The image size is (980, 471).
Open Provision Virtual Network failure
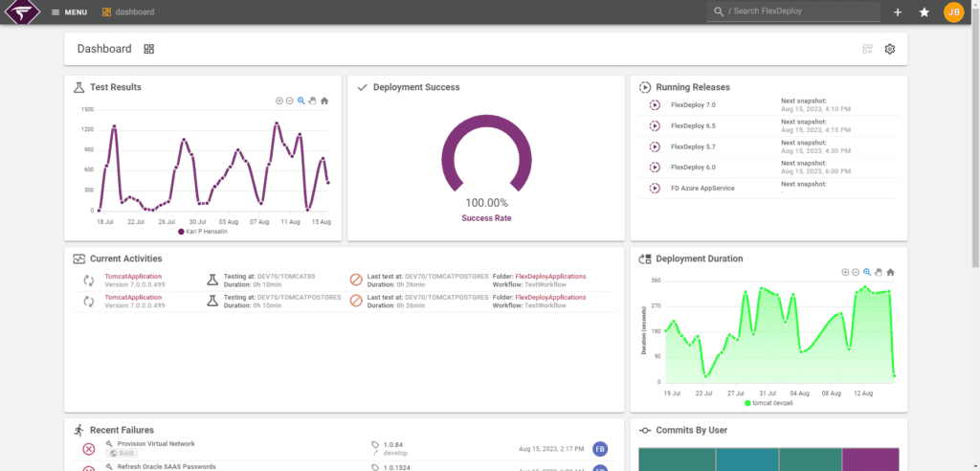pos(156,443)
